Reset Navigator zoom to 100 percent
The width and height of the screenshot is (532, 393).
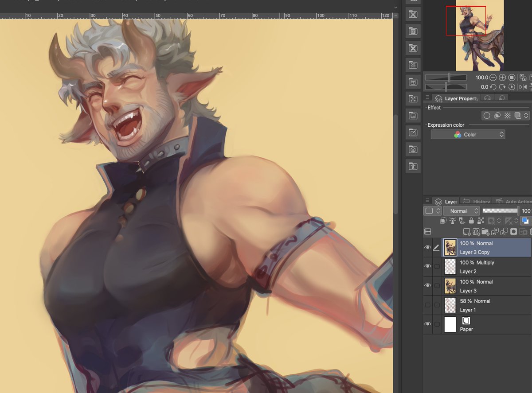(x=512, y=78)
